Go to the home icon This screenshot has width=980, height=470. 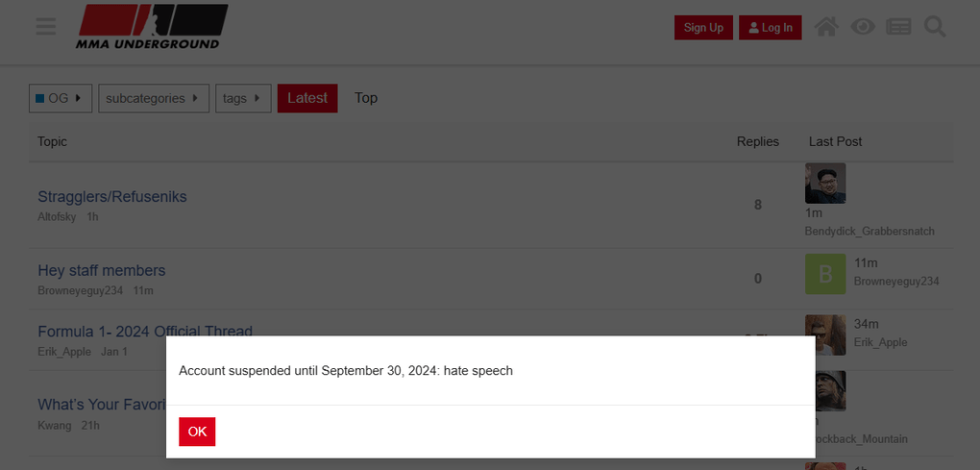pos(826,27)
